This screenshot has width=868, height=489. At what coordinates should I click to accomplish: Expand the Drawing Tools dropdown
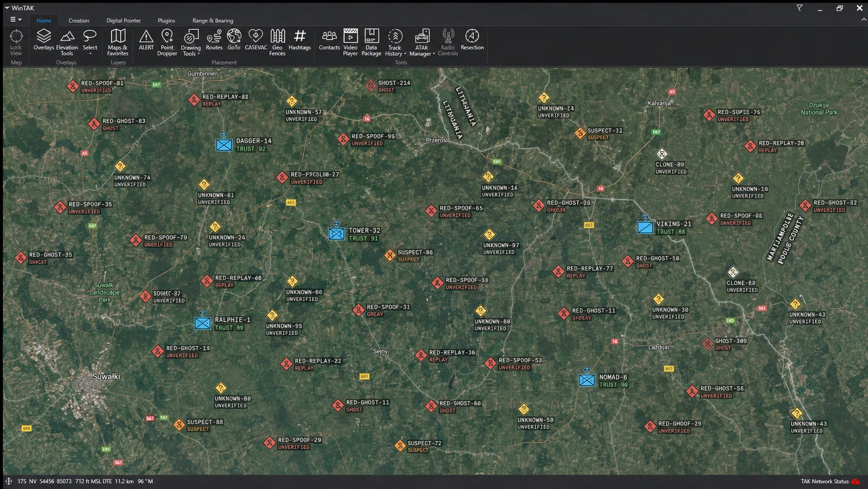click(199, 54)
